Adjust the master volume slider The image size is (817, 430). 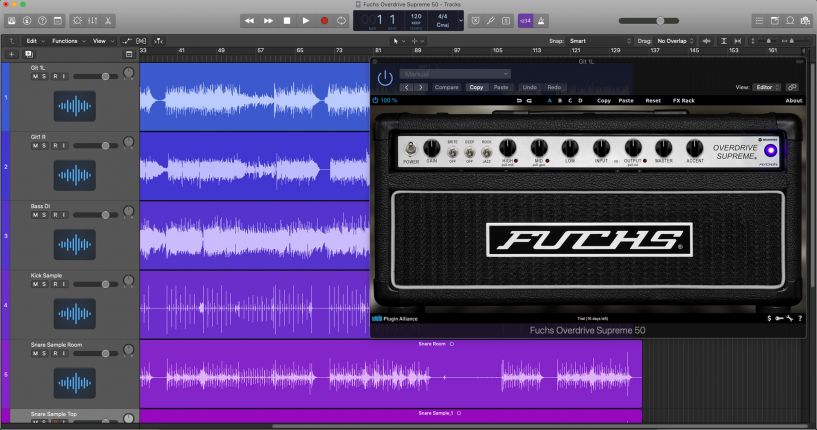tap(649, 21)
